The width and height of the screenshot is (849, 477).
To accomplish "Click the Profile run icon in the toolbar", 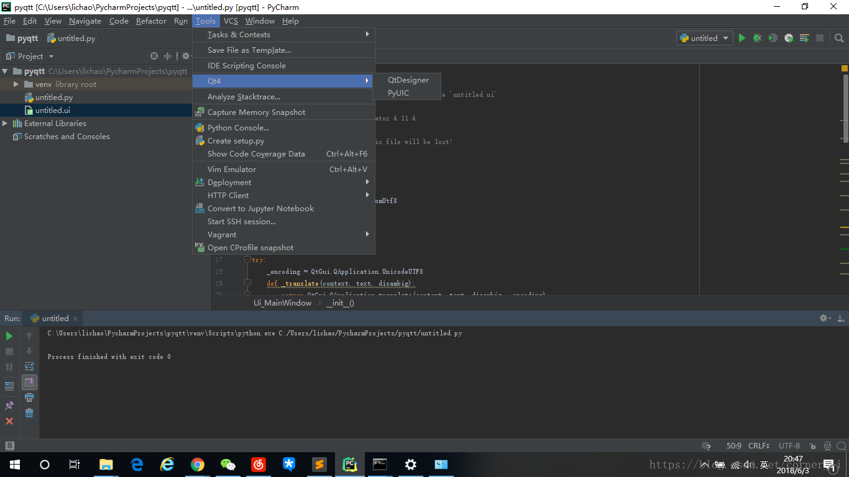I will [x=788, y=38].
